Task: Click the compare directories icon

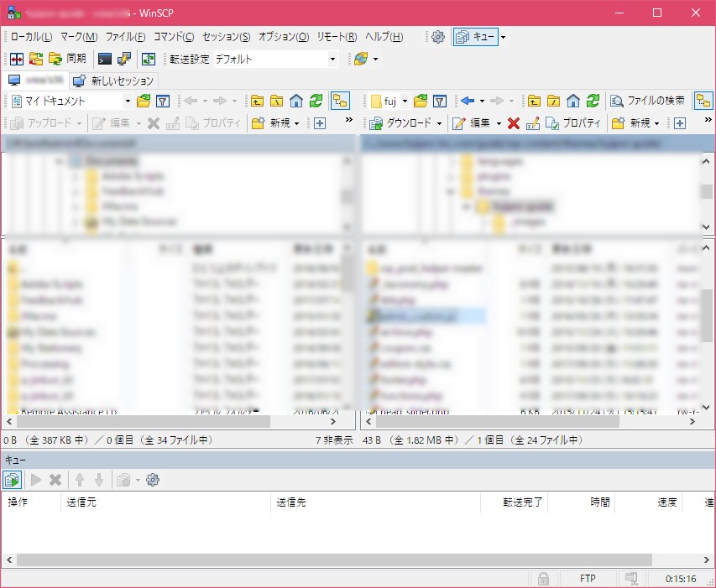Action: (x=17, y=59)
